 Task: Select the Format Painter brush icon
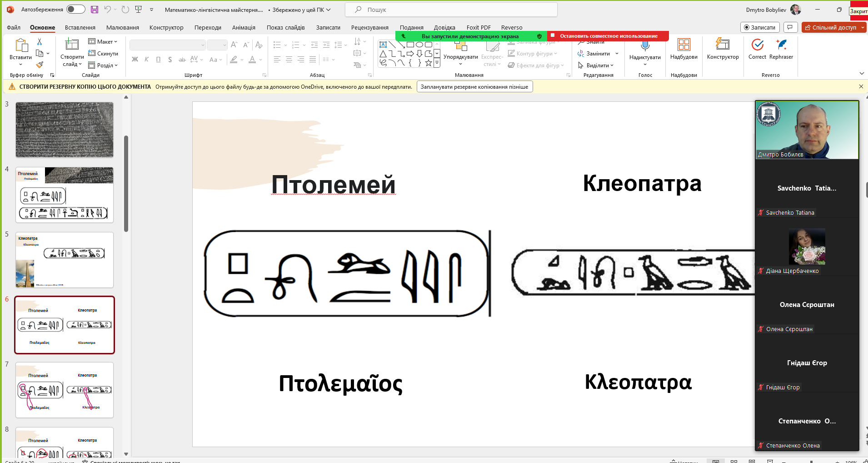click(x=40, y=65)
